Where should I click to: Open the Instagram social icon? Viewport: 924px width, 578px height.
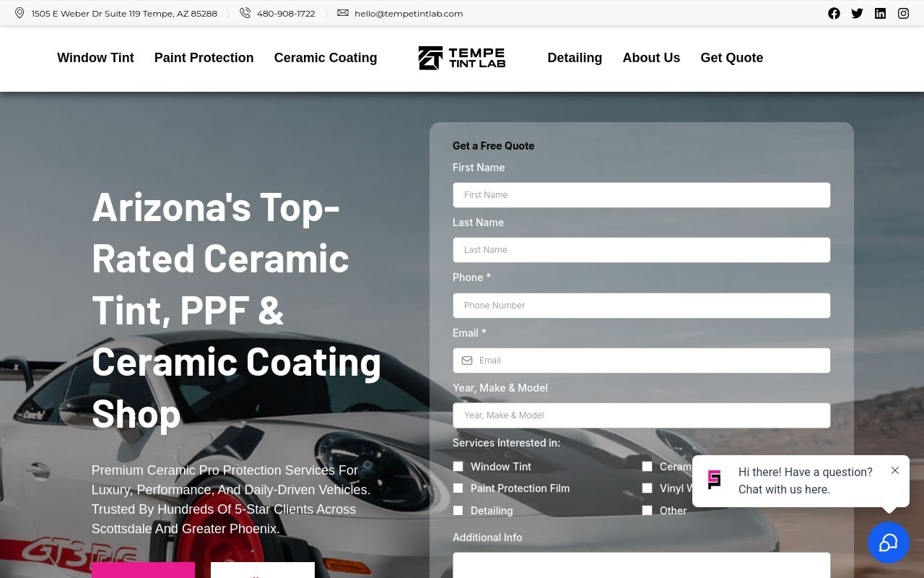click(x=903, y=13)
